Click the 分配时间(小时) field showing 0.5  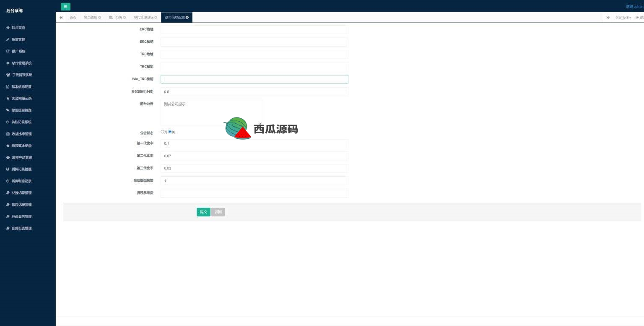point(254,91)
